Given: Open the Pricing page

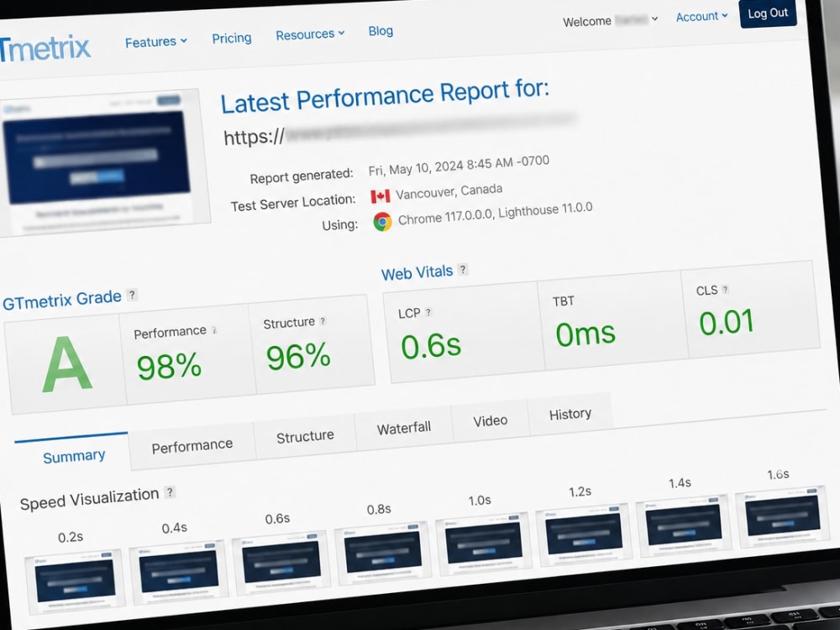Looking at the screenshot, I should click(232, 38).
